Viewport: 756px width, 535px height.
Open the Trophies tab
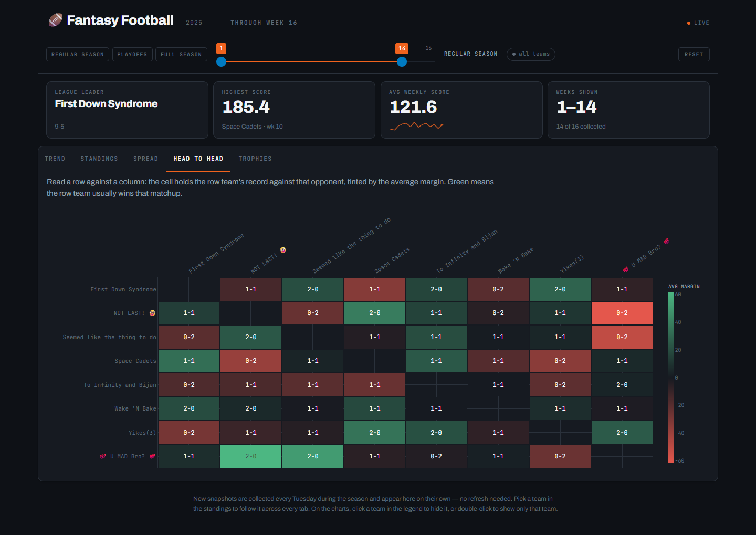coord(255,159)
